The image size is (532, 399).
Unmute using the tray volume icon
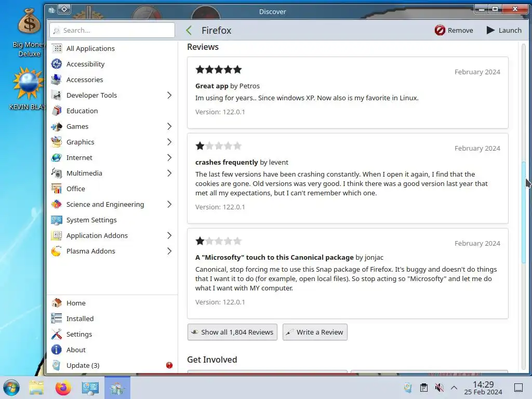tap(440, 388)
